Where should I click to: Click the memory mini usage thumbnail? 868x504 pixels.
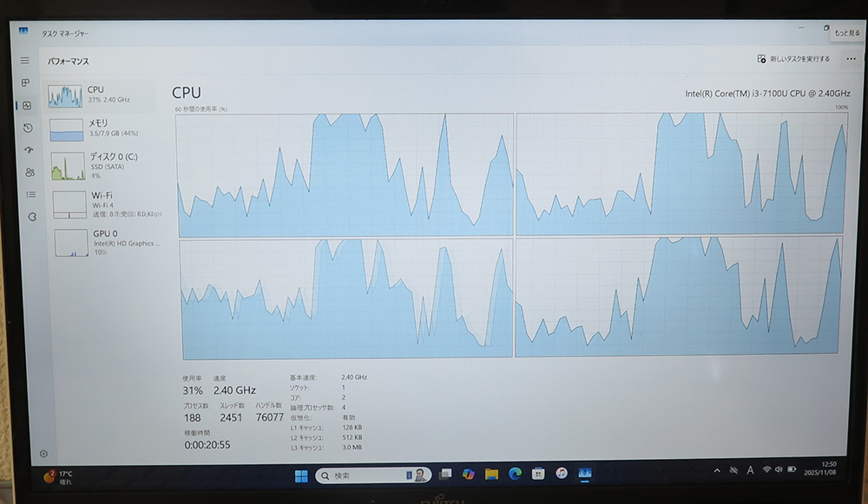pyautogui.click(x=67, y=130)
